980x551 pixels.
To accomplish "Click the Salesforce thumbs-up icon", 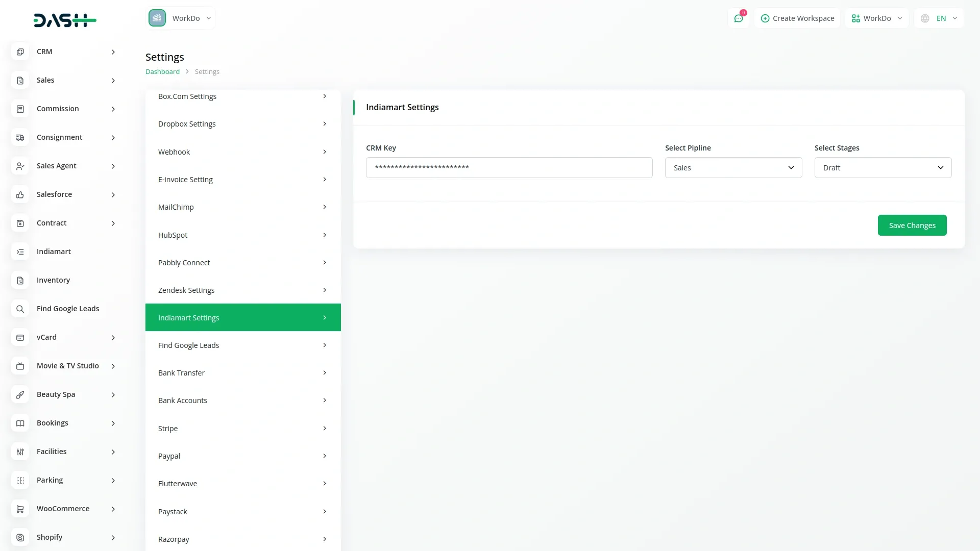I will 20,194.
